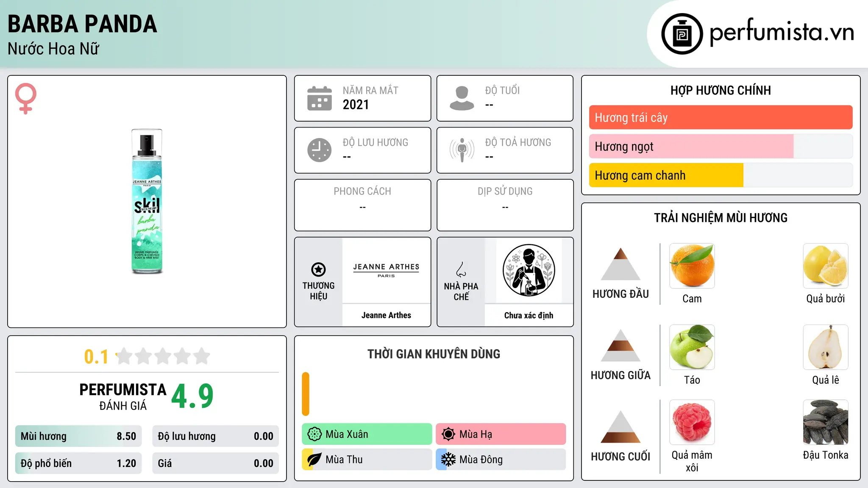The image size is (868, 488).
Task: Click the Độ phổ biến 1.20 score bar
Action: coord(78,463)
